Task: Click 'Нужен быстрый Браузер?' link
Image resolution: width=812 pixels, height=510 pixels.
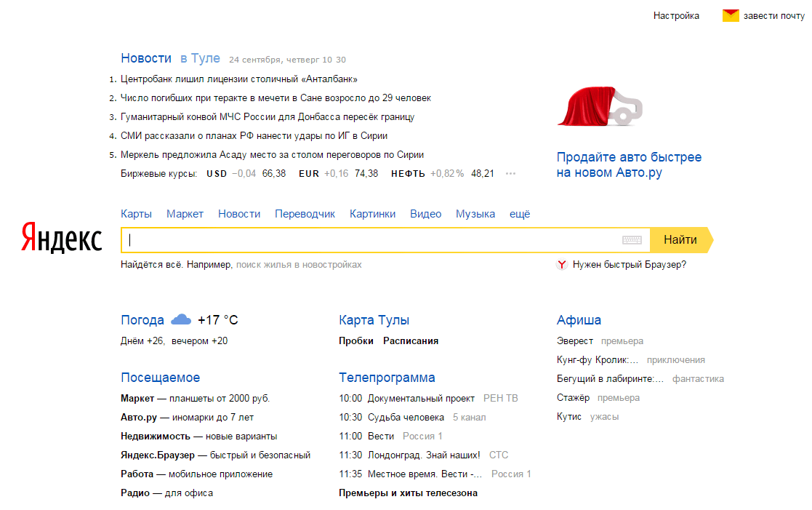Action: pos(630,265)
